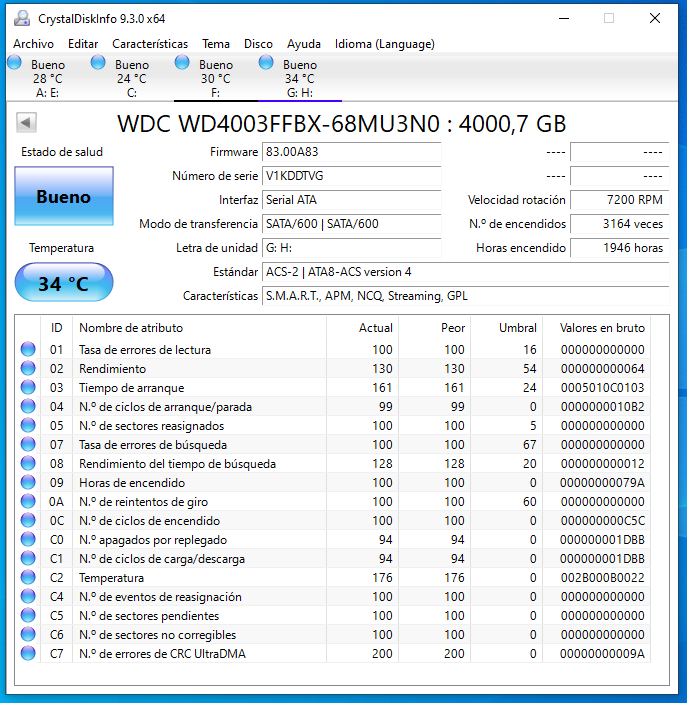Image resolution: width=687 pixels, height=703 pixels.
Task: Open the Características menu
Action: click(x=150, y=44)
